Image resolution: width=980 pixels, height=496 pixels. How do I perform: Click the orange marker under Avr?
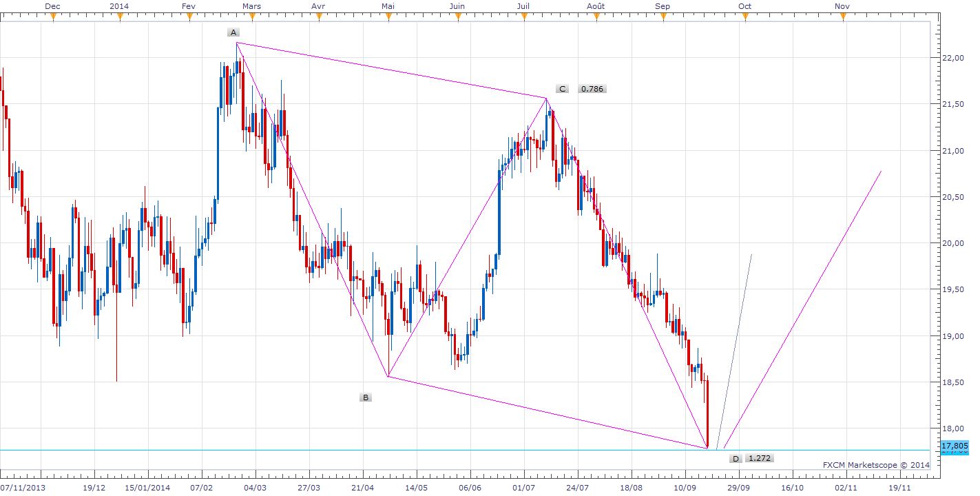(318, 17)
